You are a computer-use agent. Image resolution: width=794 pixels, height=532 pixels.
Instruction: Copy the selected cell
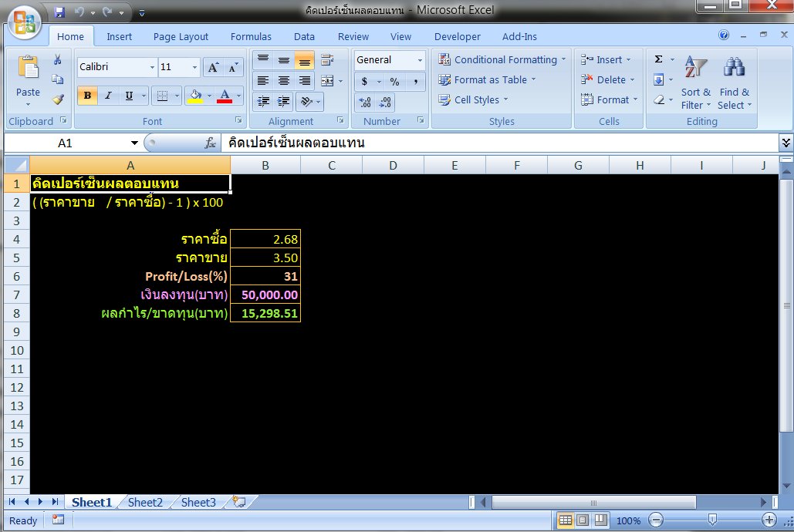[x=57, y=79]
